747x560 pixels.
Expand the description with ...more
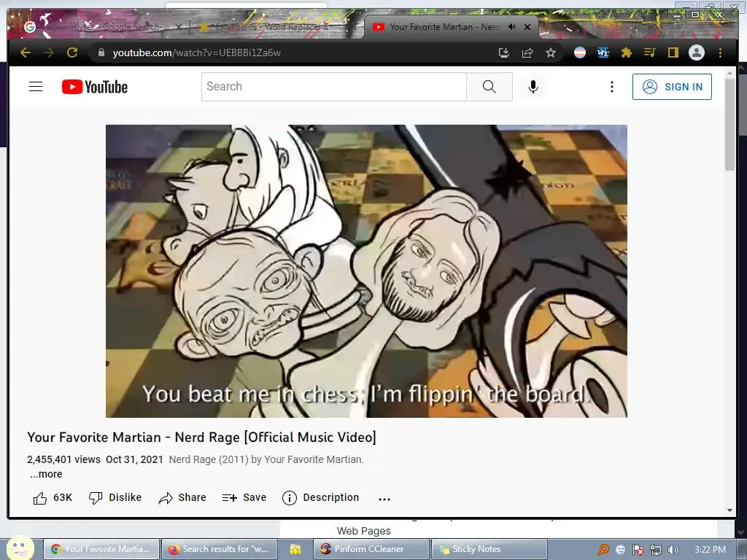(x=46, y=474)
